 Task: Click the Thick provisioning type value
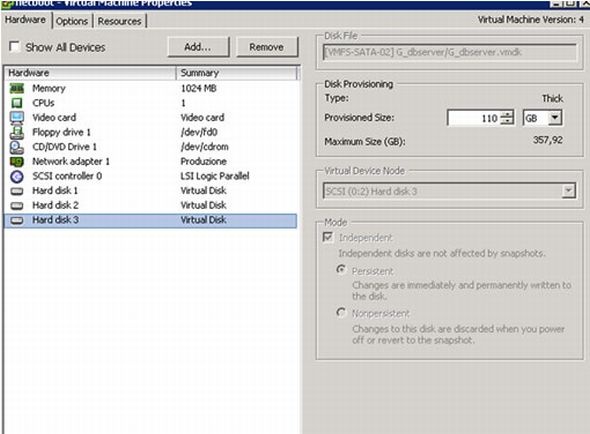(x=552, y=99)
